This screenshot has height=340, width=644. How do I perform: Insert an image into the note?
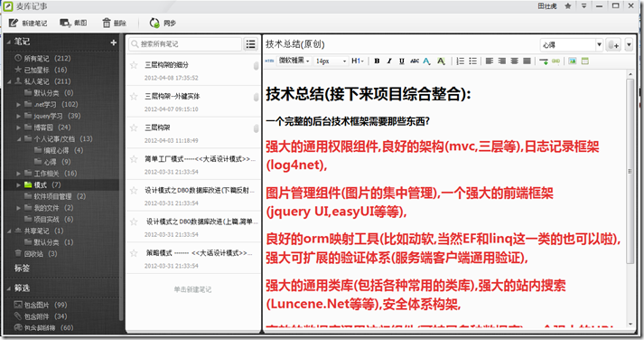click(573, 61)
